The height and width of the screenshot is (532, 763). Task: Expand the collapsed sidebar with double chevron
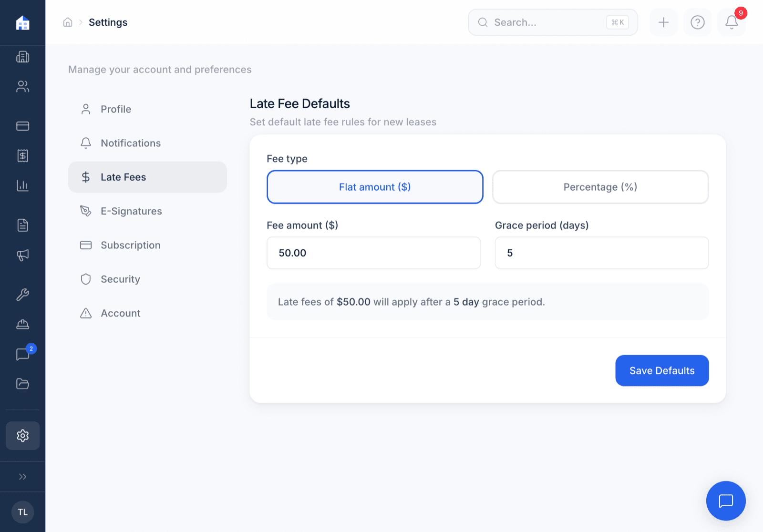[x=22, y=476]
